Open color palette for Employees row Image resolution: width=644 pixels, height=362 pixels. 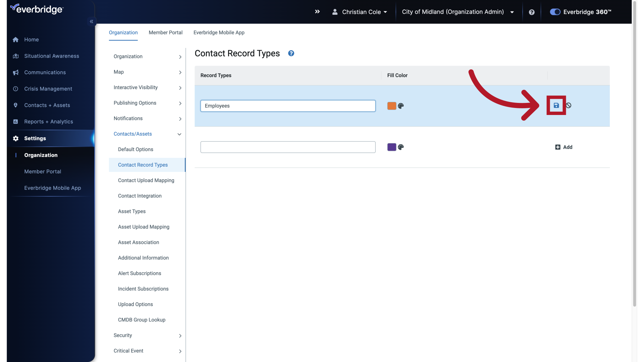click(x=401, y=106)
